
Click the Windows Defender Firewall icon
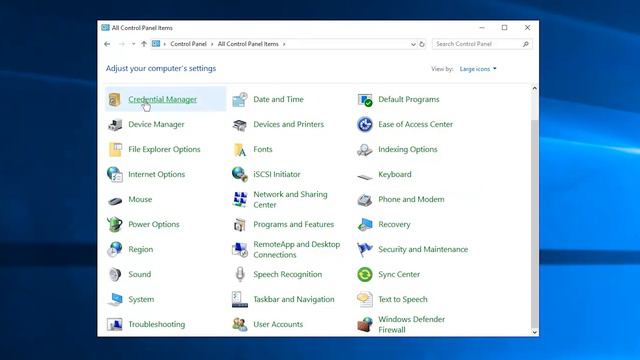(365, 324)
